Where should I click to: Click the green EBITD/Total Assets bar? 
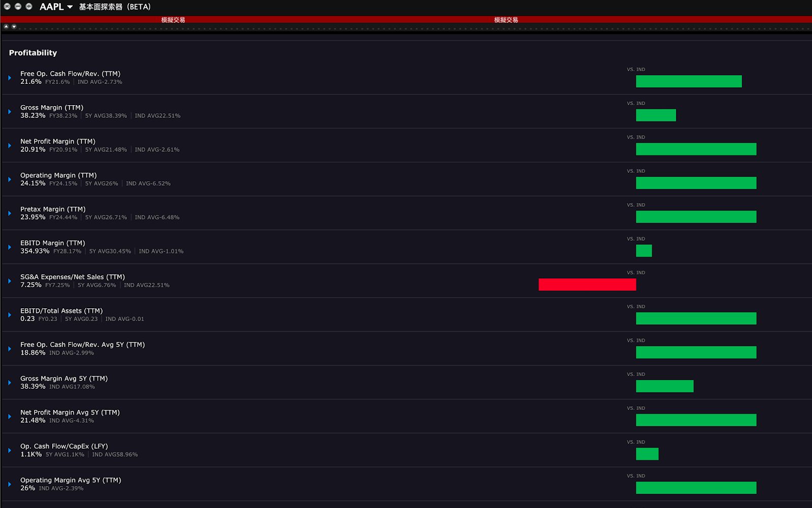[x=696, y=319]
